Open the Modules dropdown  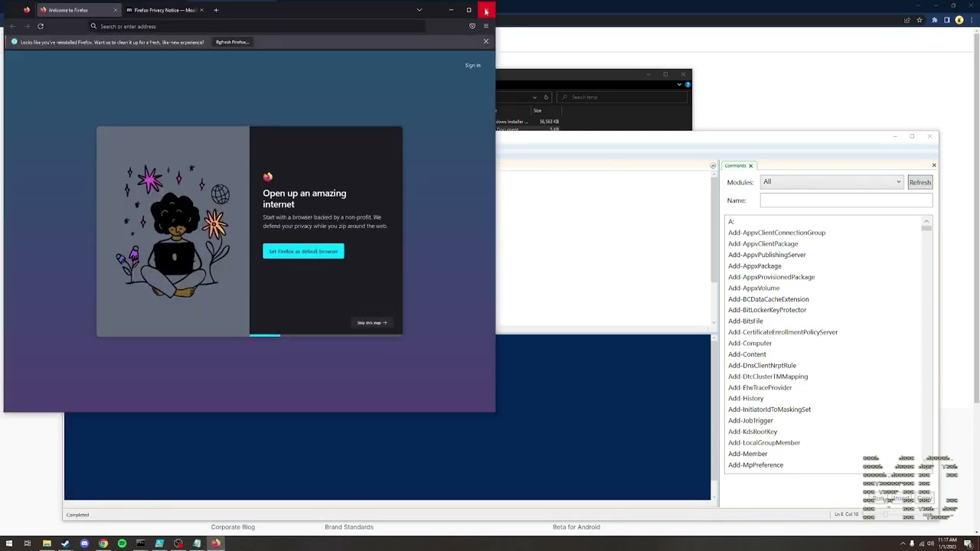[x=832, y=182]
